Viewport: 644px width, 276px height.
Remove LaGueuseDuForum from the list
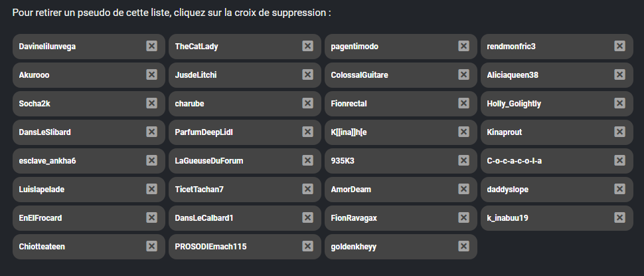pyautogui.click(x=307, y=160)
